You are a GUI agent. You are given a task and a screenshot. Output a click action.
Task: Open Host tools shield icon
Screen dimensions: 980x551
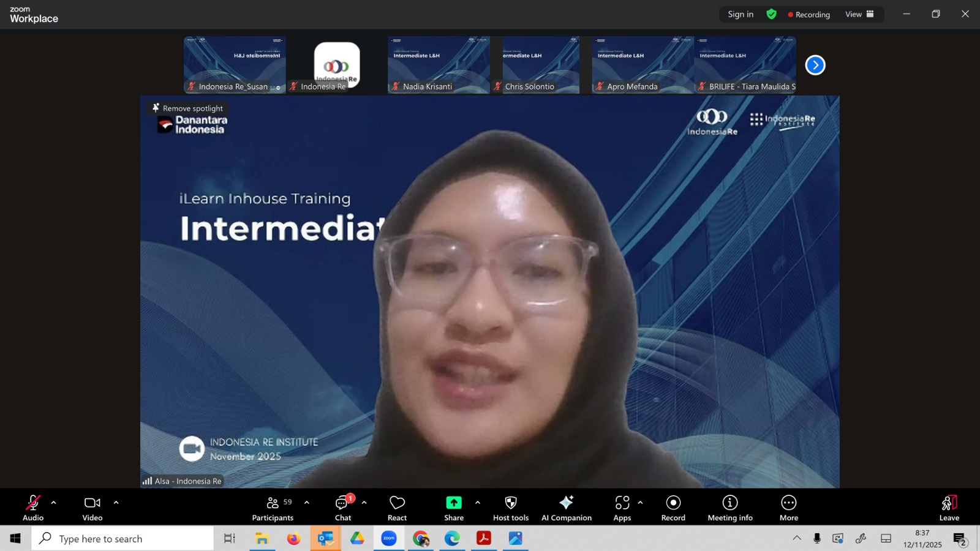pyautogui.click(x=510, y=508)
